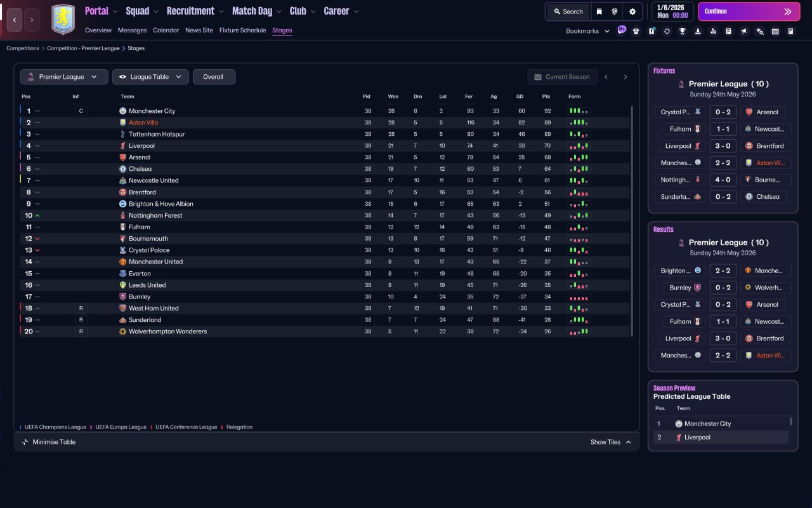Click the Continue double-arrow icon

pos(788,11)
